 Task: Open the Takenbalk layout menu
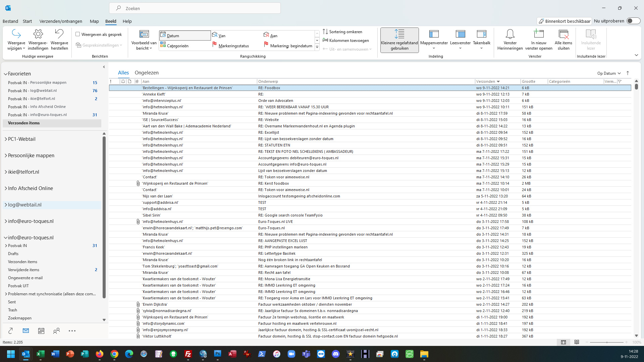click(482, 40)
